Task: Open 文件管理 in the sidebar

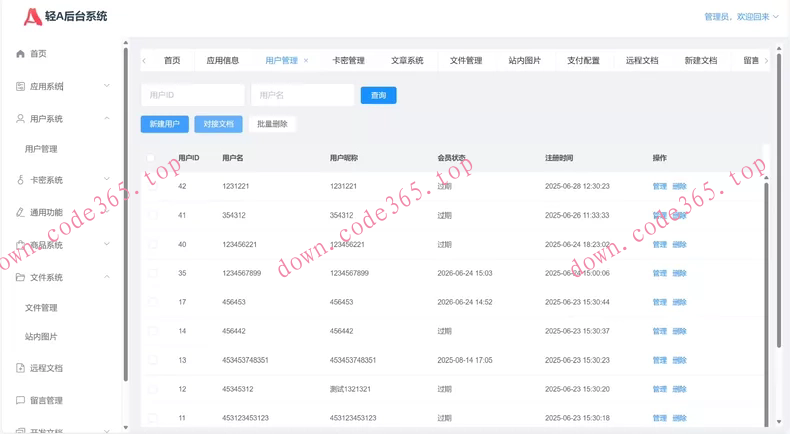Action: point(41,307)
